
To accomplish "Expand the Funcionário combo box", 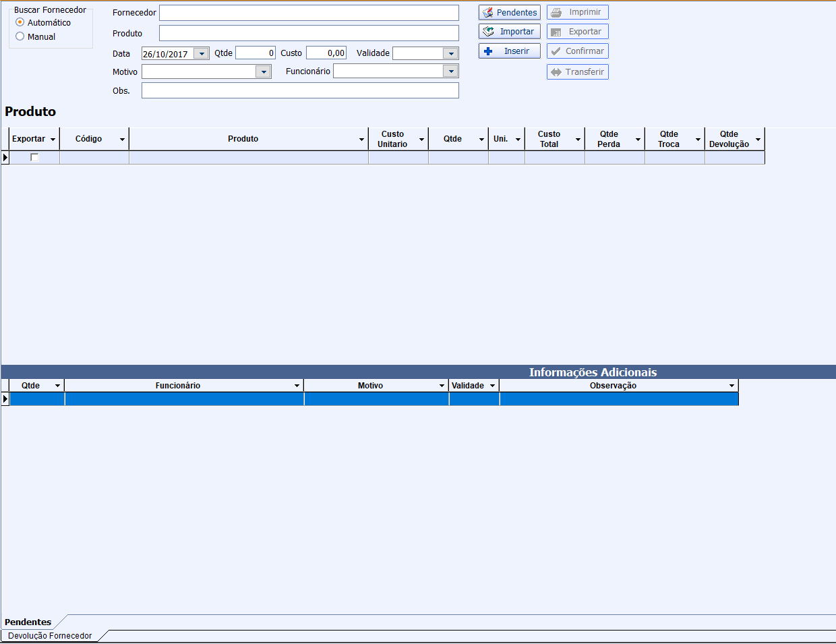I will point(450,71).
